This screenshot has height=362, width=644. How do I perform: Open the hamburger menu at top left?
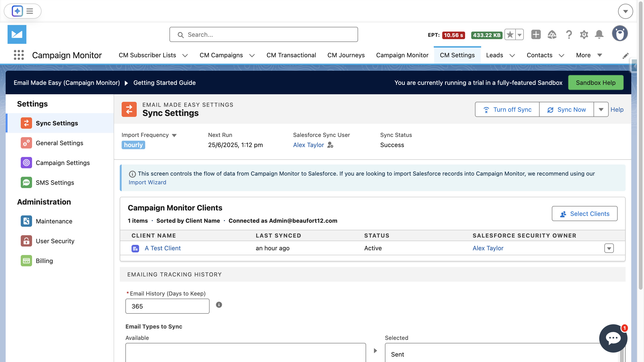coord(30,11)
